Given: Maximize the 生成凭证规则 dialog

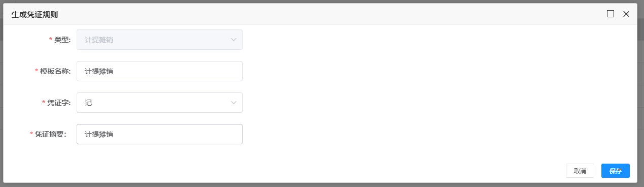Looking at the screenshot, I should 611,14.
